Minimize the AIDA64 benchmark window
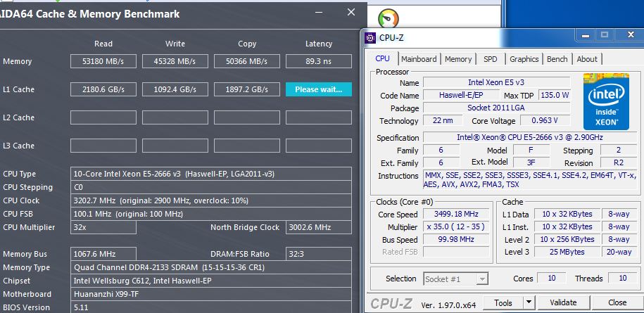Screen dimensions: 644x313 [x=319, y=12]
